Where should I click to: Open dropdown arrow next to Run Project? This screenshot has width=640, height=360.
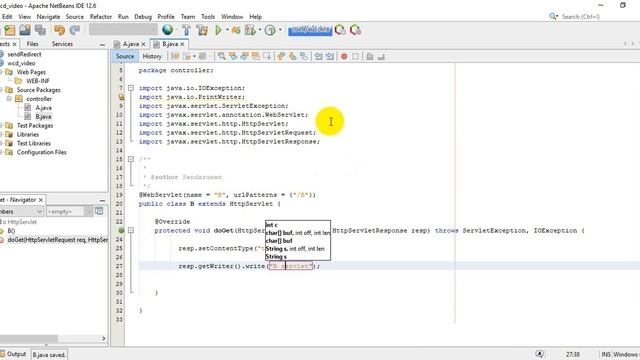coord(227,30)
